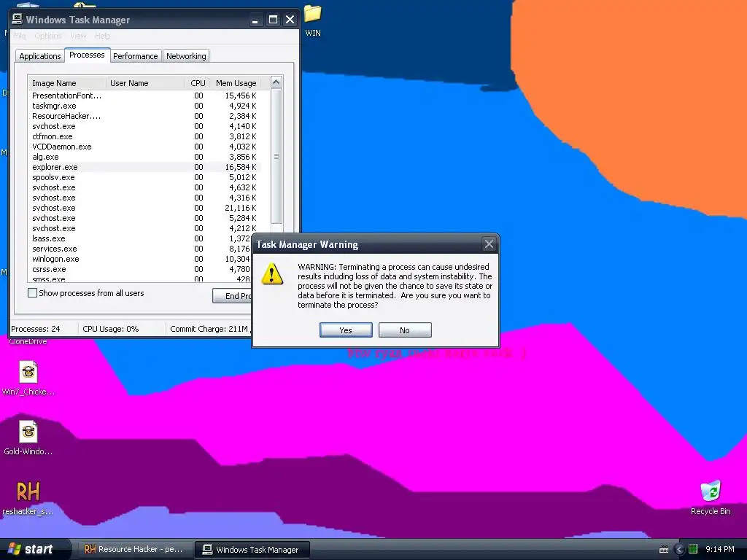Screen dimensions: 747x560
Task: Open the Help menu in Task Manager
Action: (102, 36)
